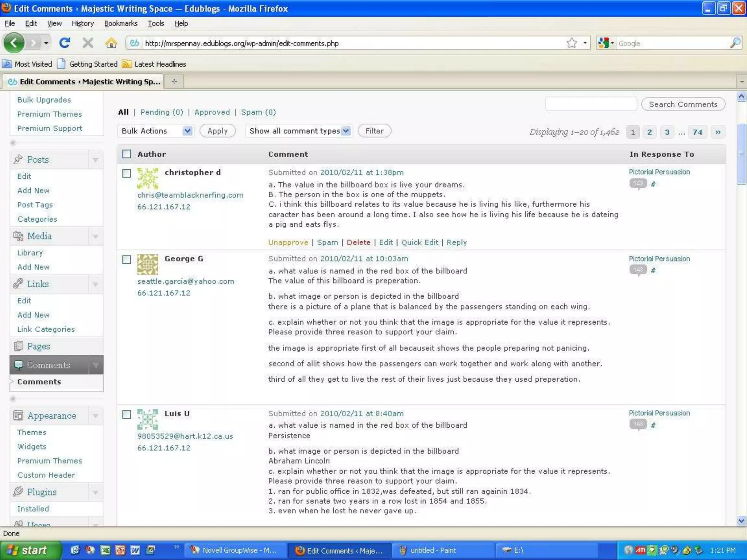Open the Bulk Actions dropdown
Viewport: 747px width, 560px height.
pos(155,131)
